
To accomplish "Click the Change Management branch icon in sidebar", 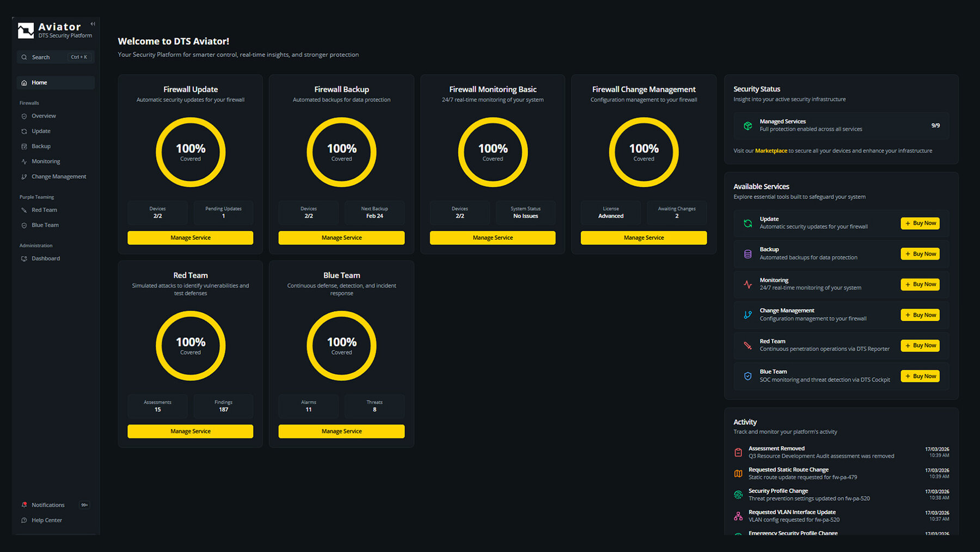I will 24,177.
